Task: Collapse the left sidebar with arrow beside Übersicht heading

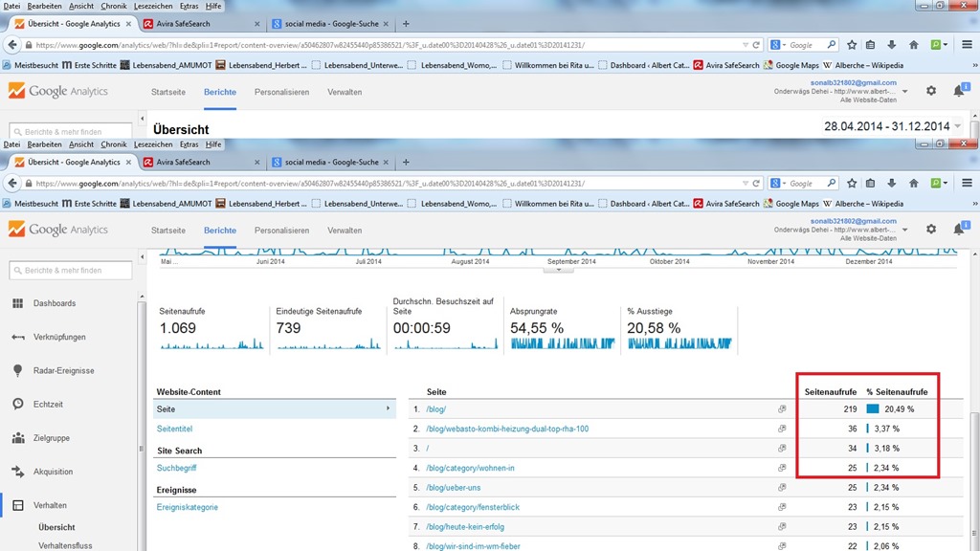Action: click(143, 120)
